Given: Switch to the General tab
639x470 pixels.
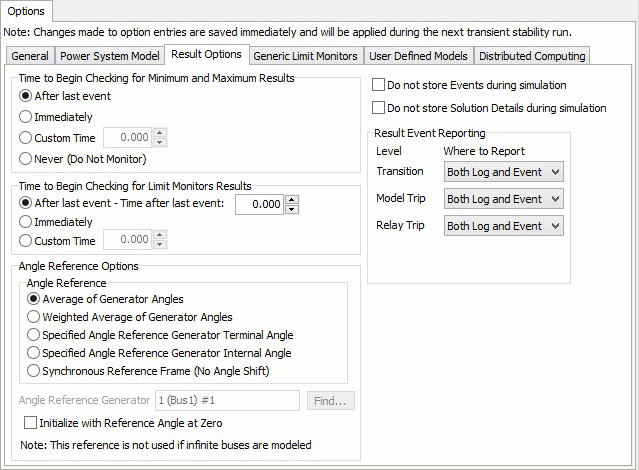Looking at the screenshot, I should click(x=29, y=56).
